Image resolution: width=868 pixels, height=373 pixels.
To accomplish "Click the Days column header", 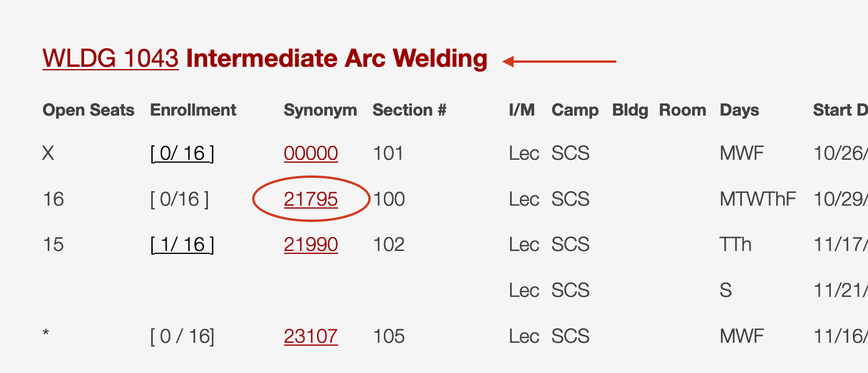I will pos(739,110).
